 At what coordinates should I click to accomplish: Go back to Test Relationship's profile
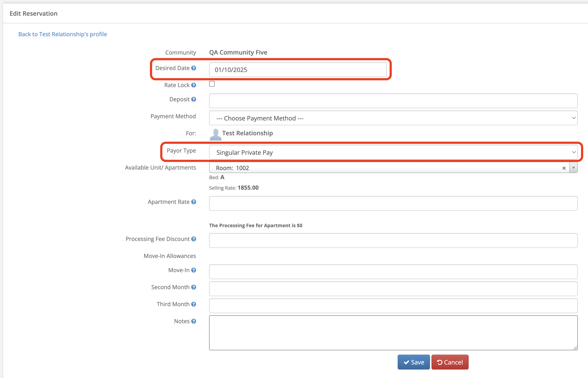tap(63, 34)
